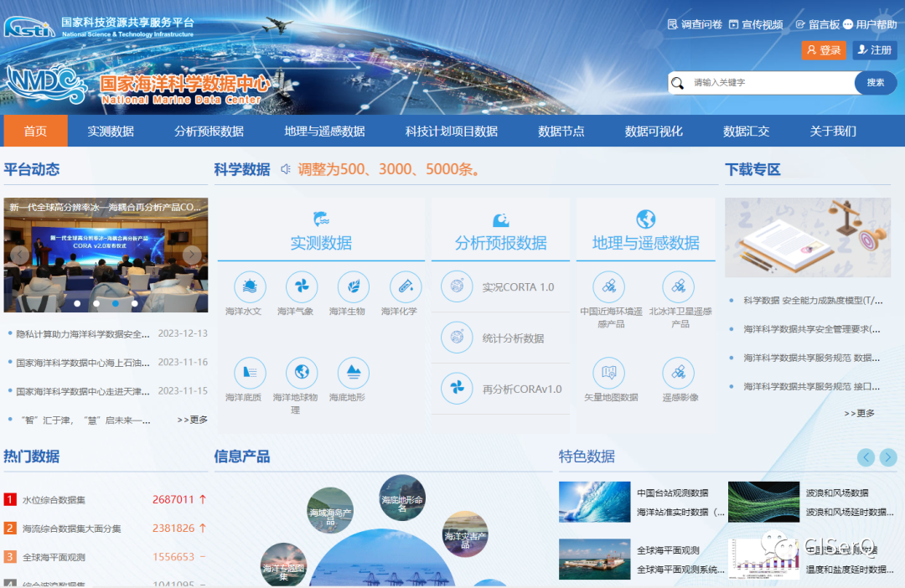
Task: Open news item dated 2023-11-16
Action: [x=107, y=363]
